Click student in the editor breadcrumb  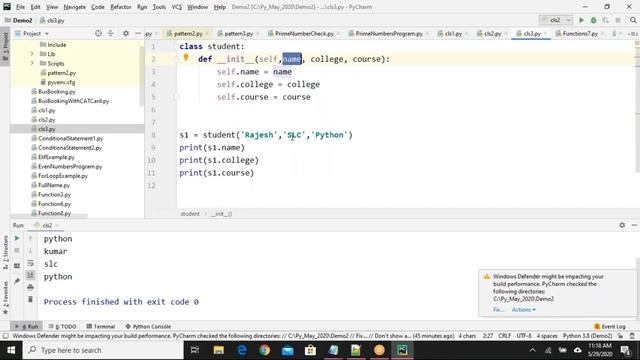pyautogui.click(x=190, y=213)
